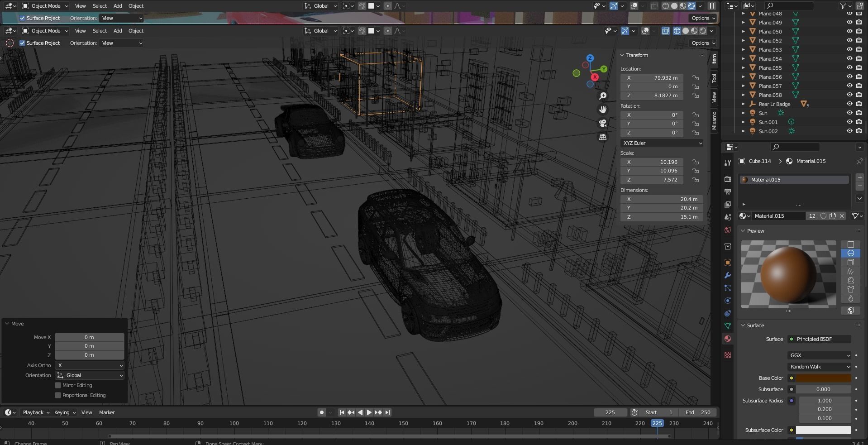Open the Material Properties tab icon
The height and width of the screenshot is (445, 868).
click(727, 339)
